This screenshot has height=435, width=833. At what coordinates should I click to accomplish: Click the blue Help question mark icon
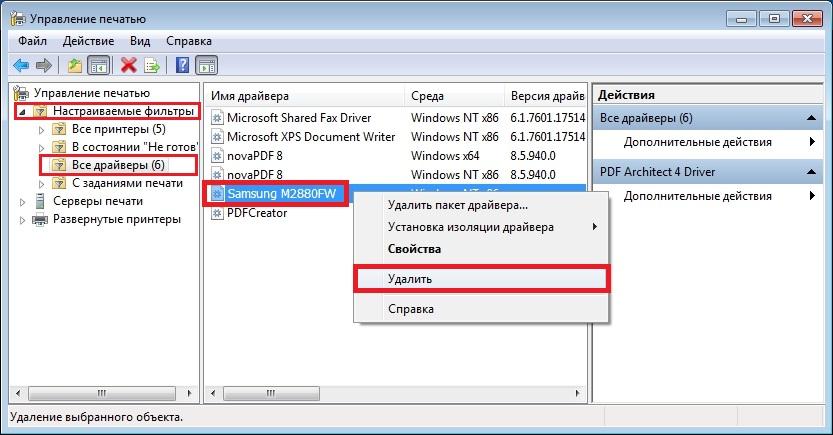pos(183,66)
